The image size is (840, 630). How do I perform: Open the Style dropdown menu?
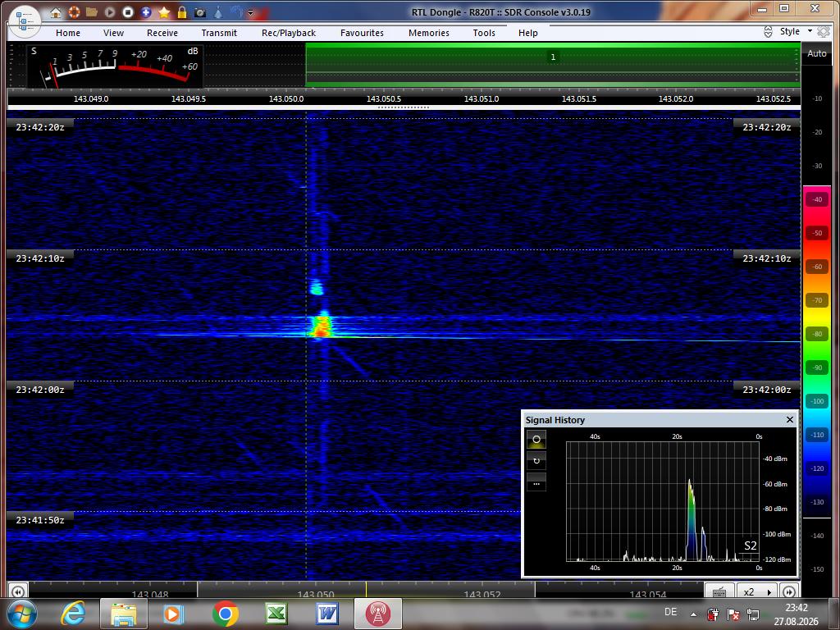coord(796,32)
